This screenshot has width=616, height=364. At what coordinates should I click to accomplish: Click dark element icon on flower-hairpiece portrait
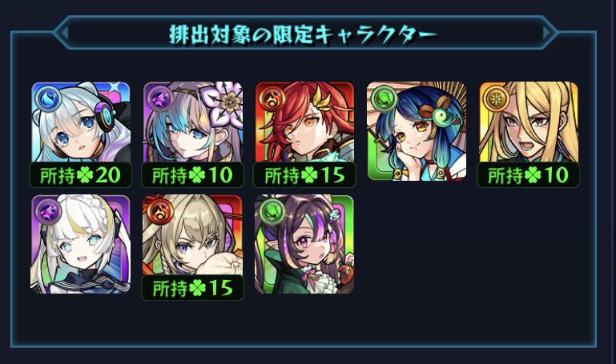coord(160,99)
